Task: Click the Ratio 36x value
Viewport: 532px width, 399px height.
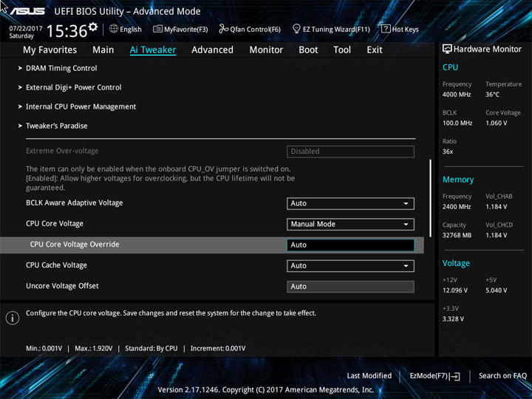Action: pos(448,151)
